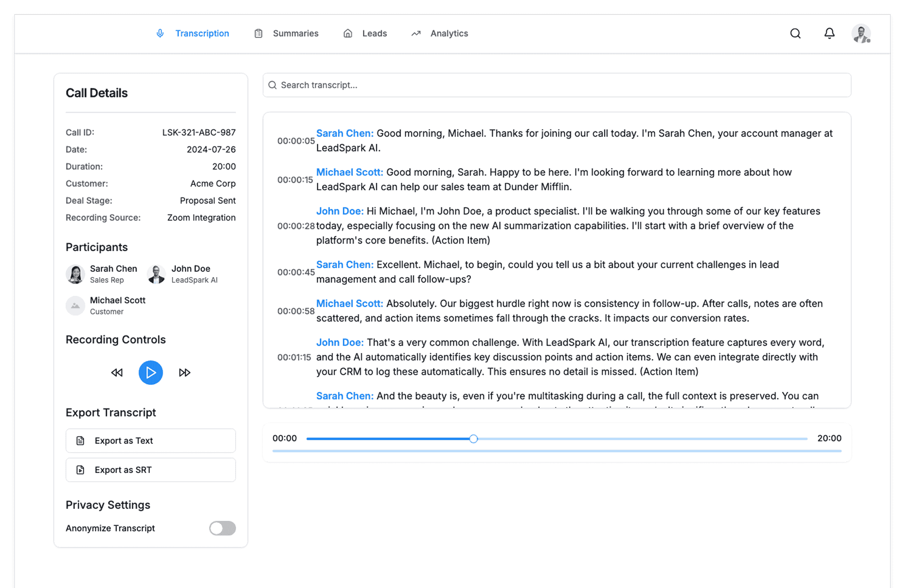Image resolution: width=905 pixels, height=588 pixels.
Task: Click Export as Text button
Action: 150,441
